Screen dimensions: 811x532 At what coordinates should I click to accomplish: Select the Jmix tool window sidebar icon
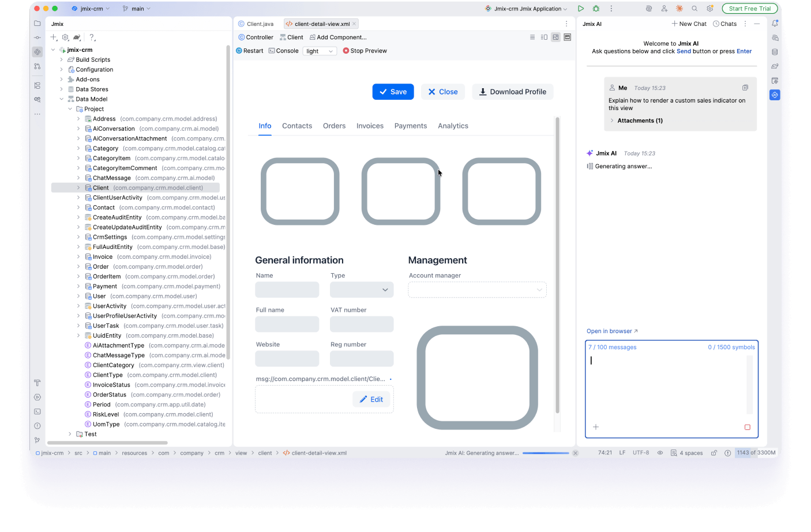[x=37, y=52]
